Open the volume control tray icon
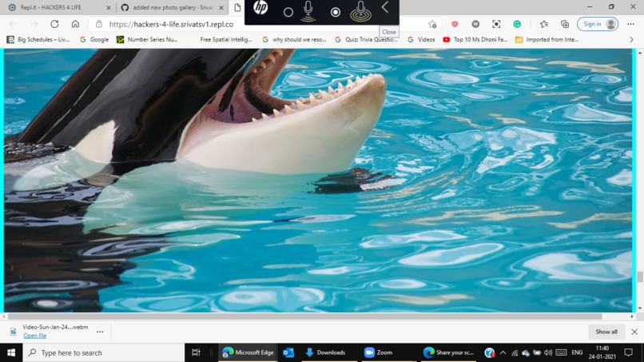644x362 pixels. click(x=548, y=352)
